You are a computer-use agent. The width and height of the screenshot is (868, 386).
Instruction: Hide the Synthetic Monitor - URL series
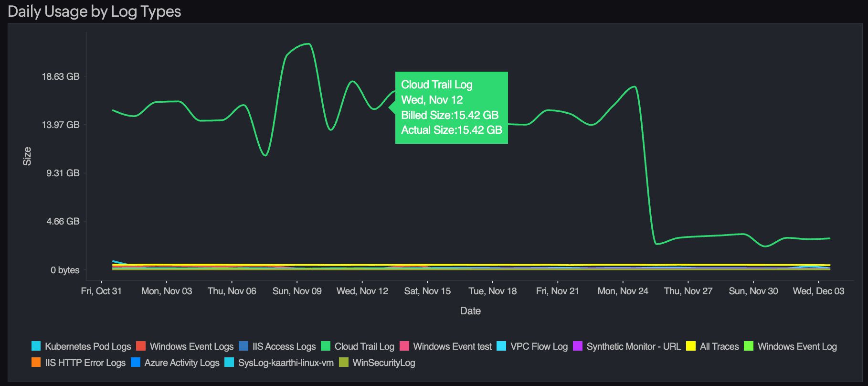pos(633,346)
